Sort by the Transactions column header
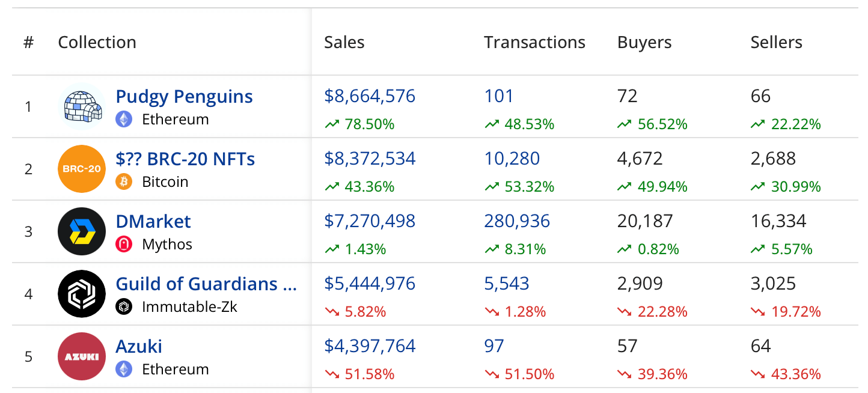This screenshot has height=393, width=868. (x=534, y=42)
